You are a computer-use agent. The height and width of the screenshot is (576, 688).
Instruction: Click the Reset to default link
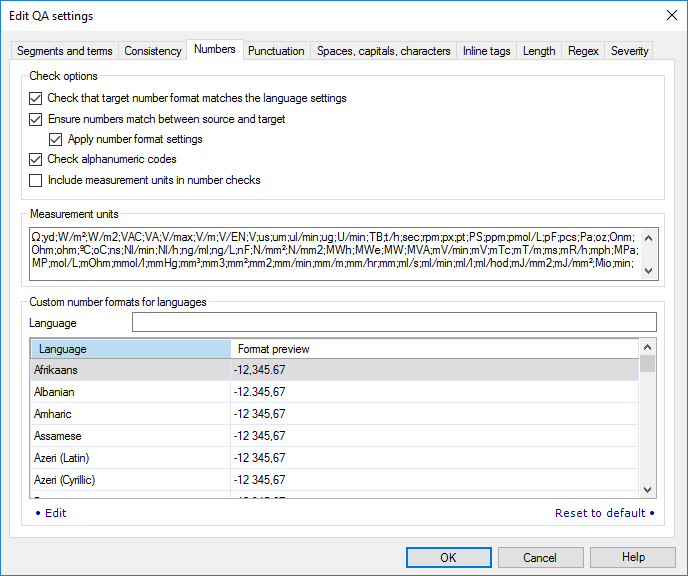point(600,513)
